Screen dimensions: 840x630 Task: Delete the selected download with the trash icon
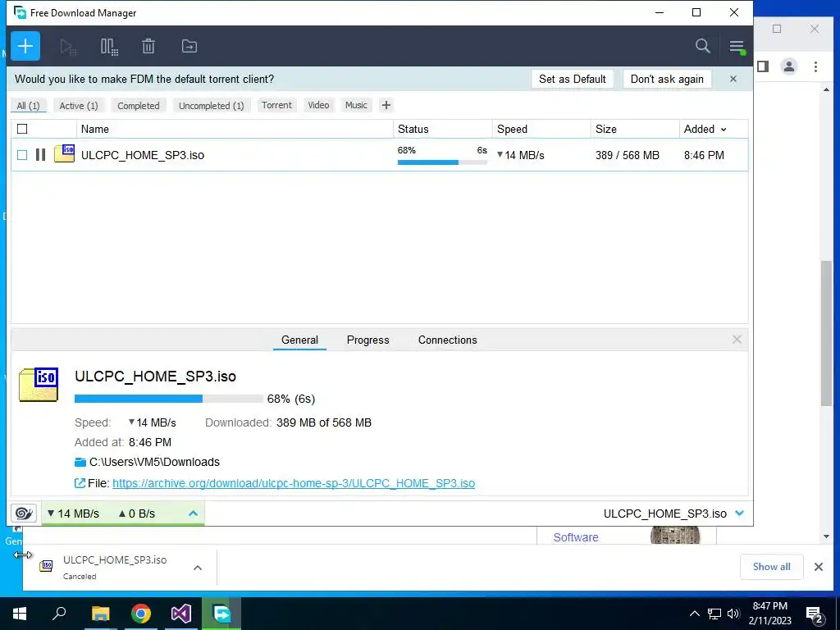click(148, 46)
